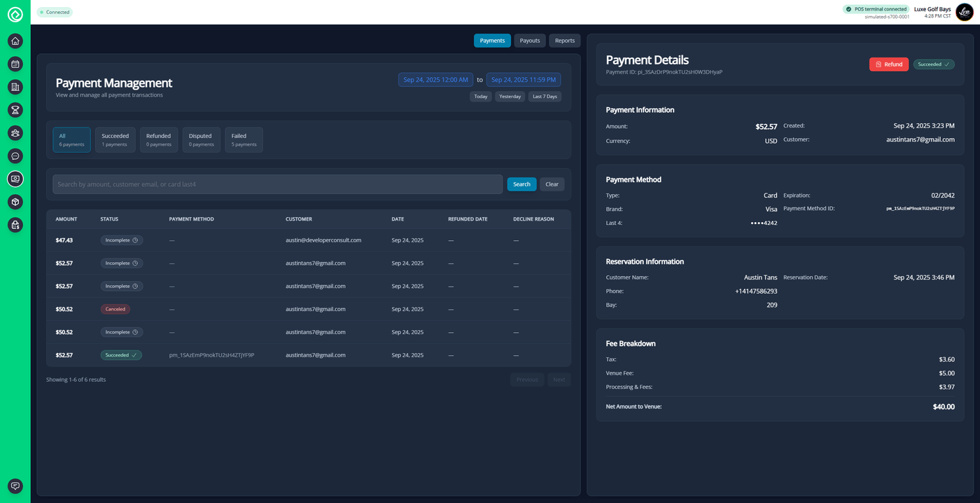Open the Calendar page in the sidebar
Viewport: 980px width, 503px height.
(15, 64)
